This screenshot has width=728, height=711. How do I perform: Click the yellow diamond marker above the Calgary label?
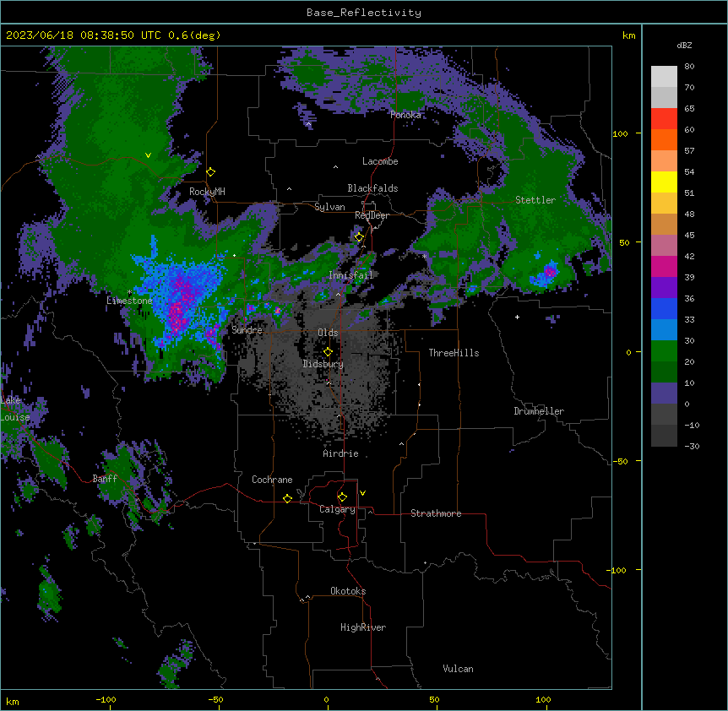(x=342, y=497)
